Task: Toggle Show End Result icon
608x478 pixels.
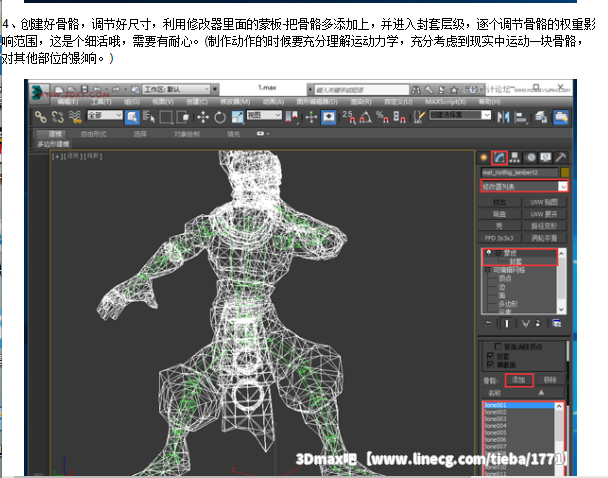Action: coord(507,323)
